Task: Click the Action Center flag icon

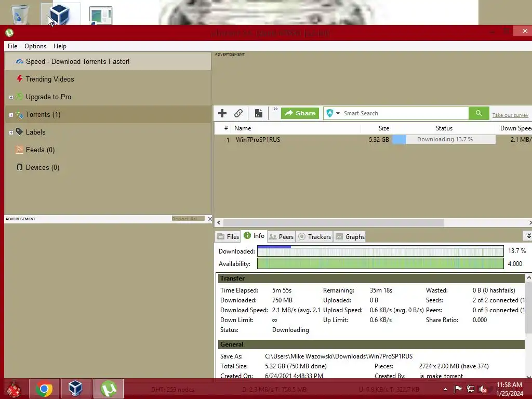Action: point(458,389)
